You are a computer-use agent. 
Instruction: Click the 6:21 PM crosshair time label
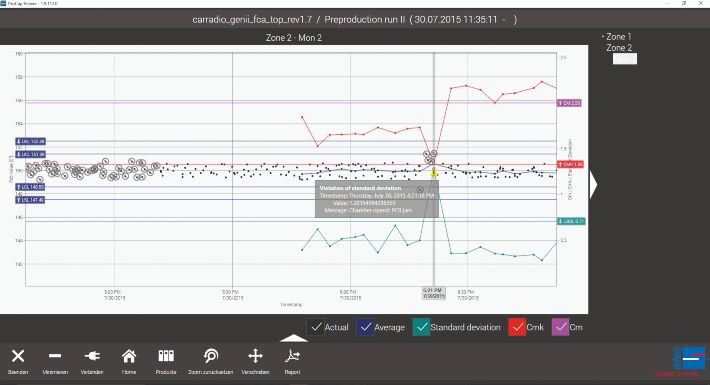pos(433,293)
